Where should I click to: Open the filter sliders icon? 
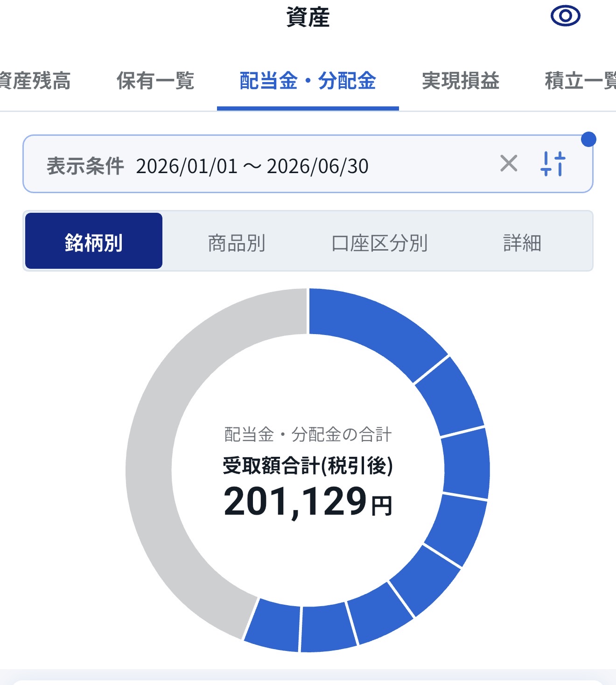click(x=553, y=164)
